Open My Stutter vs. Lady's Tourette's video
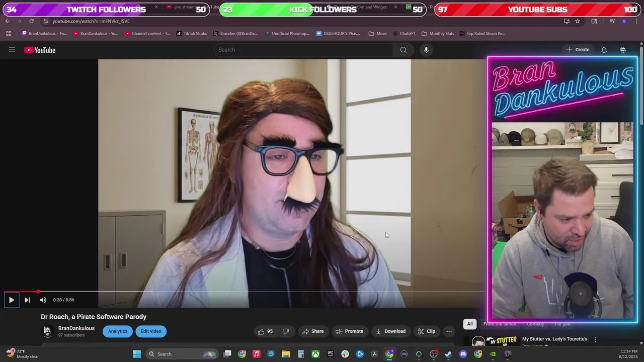The image size is (644, 362). [554, 339]
